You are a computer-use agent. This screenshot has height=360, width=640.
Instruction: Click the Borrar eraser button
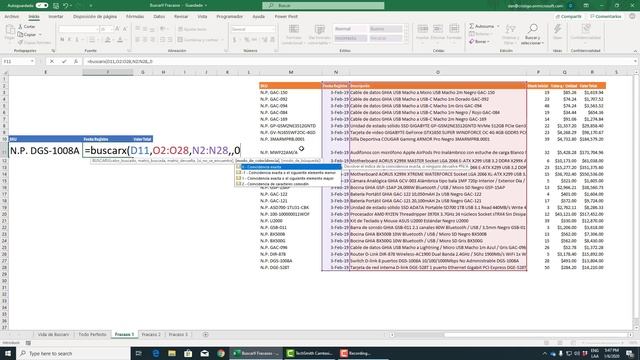(x=478, y=42)
